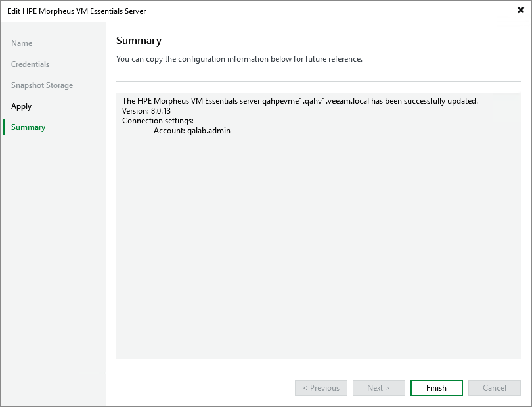Click the Account qalab.admin line
Screen dimensions: 532x407
192,131
